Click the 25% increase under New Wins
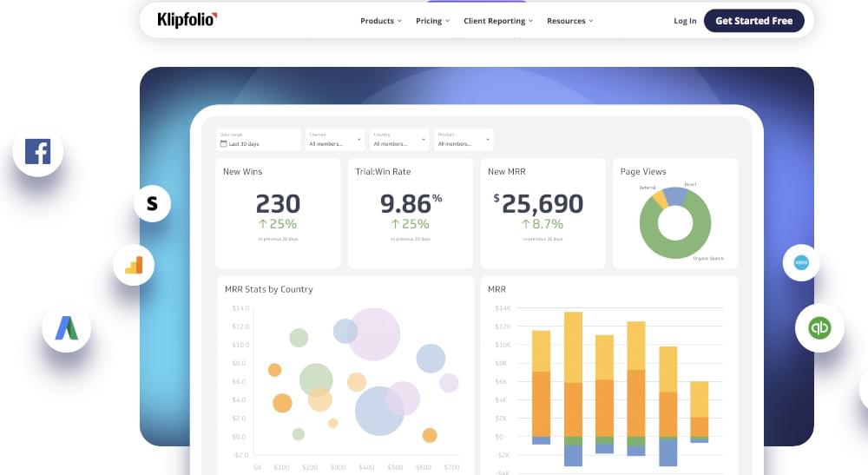 tap(278, 224)
